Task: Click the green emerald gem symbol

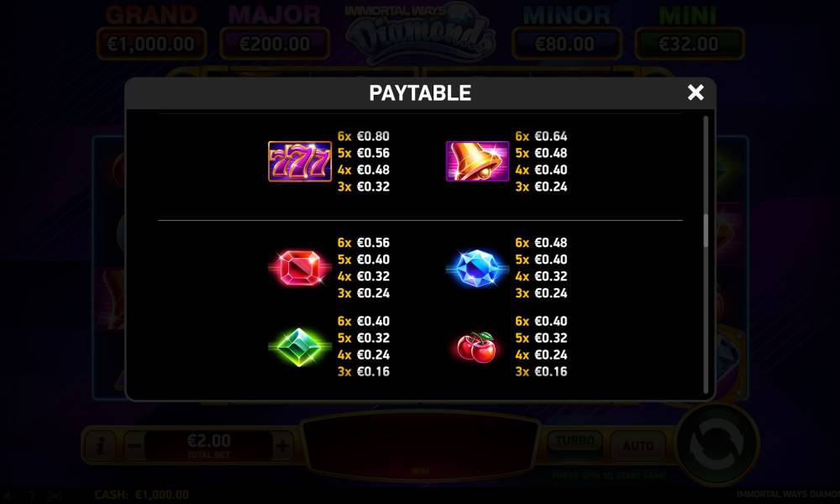Action: 300,347
